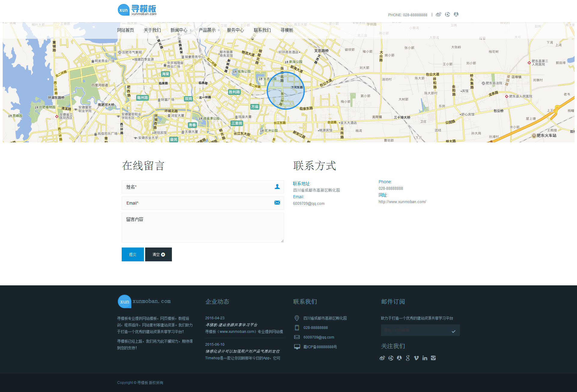
Task: Expand the 产品展示 menu
Action: pyautogui.click(x=207, y=30)
